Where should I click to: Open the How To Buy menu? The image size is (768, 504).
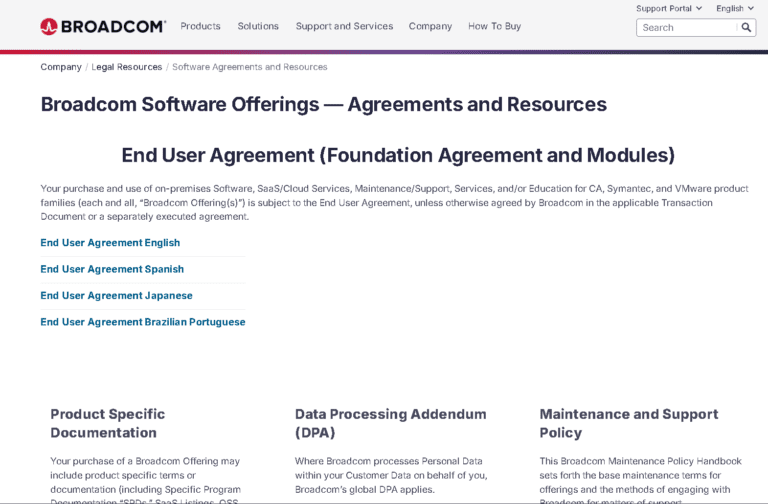click(x=495, y=26)
